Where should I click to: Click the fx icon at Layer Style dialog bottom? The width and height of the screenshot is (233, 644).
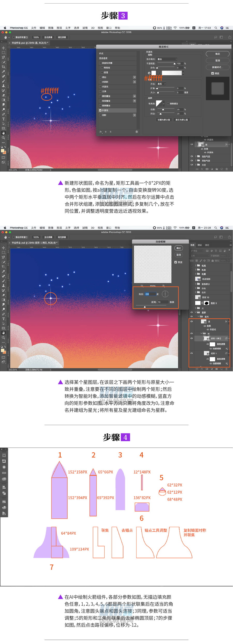[101, 132]
